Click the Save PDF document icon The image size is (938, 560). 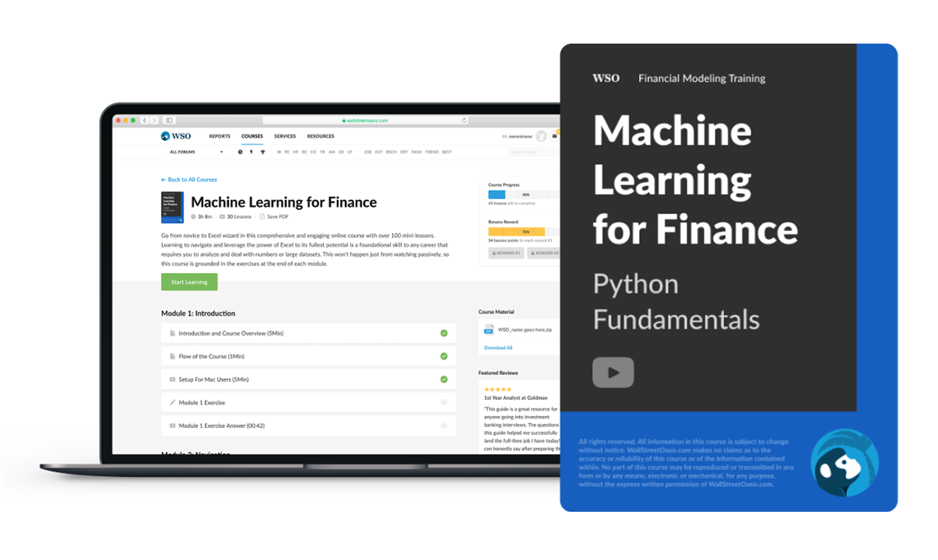262,217
